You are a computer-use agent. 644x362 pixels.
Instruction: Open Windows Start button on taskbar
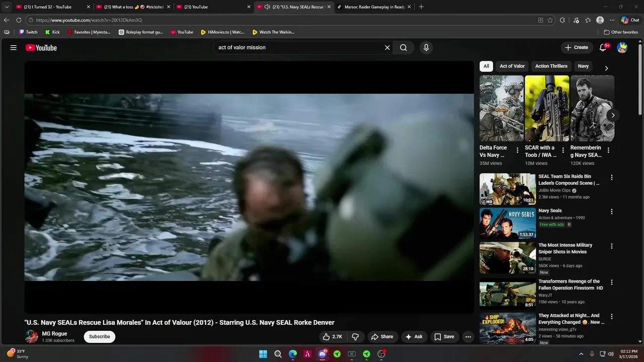coord(263,354)
